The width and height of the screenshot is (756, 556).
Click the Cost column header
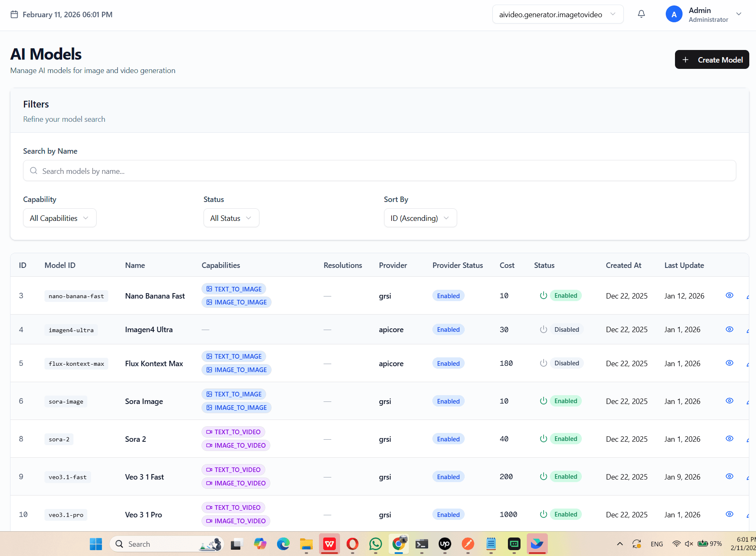507,265
